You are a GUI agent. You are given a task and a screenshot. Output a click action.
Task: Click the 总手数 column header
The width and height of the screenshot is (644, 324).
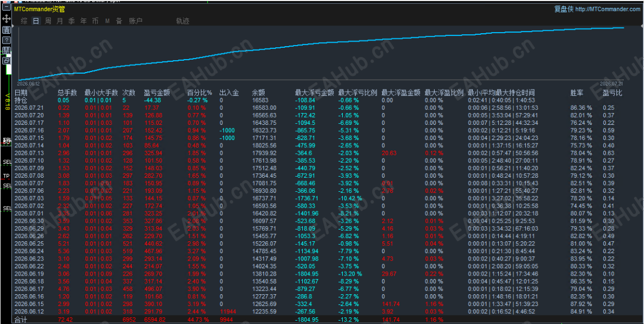pyautogui.click(x=67, y=93)
